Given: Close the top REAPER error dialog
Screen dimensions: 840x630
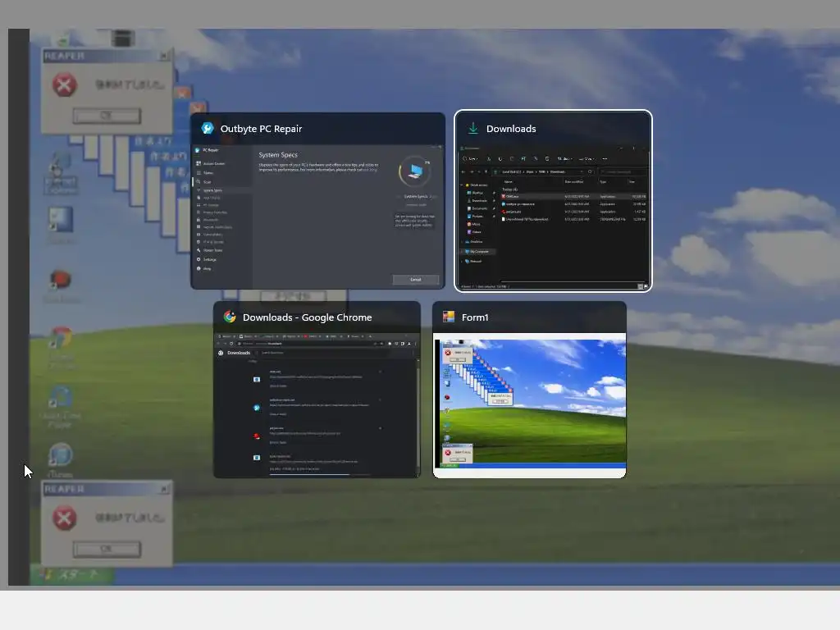Looking at the screenshot, I should (x=164, y=56).
